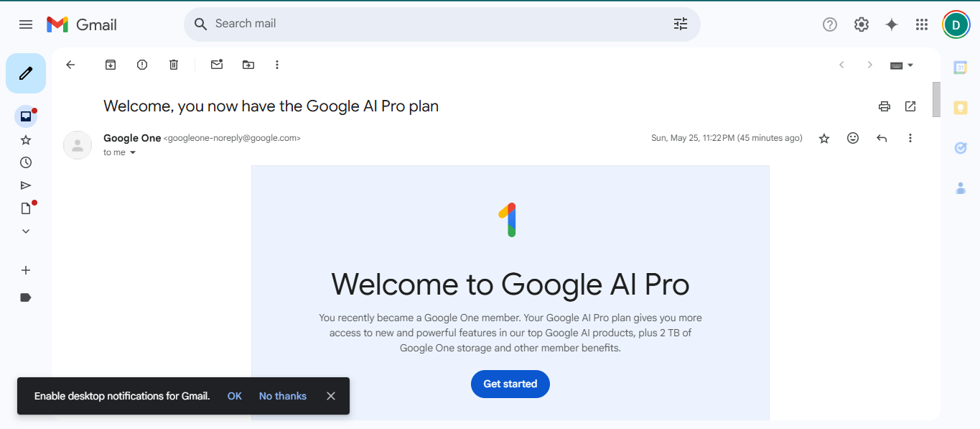Open the email in a new window
This screenshot has width=980, height=429.
pyautogui.click(x=910, y=106)
